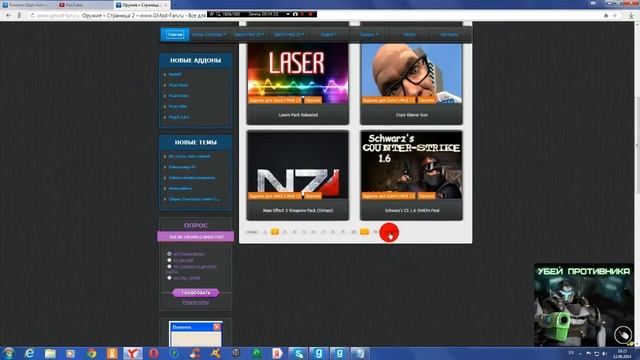640x360 pixels.
Task: Open Crazy Kleiner Gun addon title
Action: [412, 115]
